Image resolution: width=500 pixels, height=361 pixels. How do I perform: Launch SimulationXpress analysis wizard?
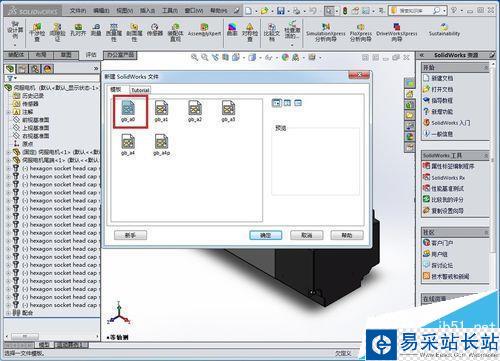[x=326, y=32]
